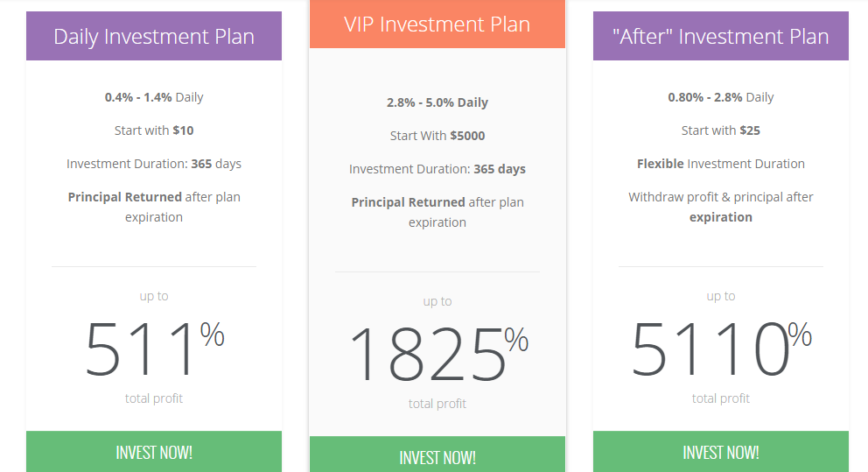This screenshot has height=472, width=868.
Task: Click "Flexible Investment Duration" text
Action: point(721,164)
